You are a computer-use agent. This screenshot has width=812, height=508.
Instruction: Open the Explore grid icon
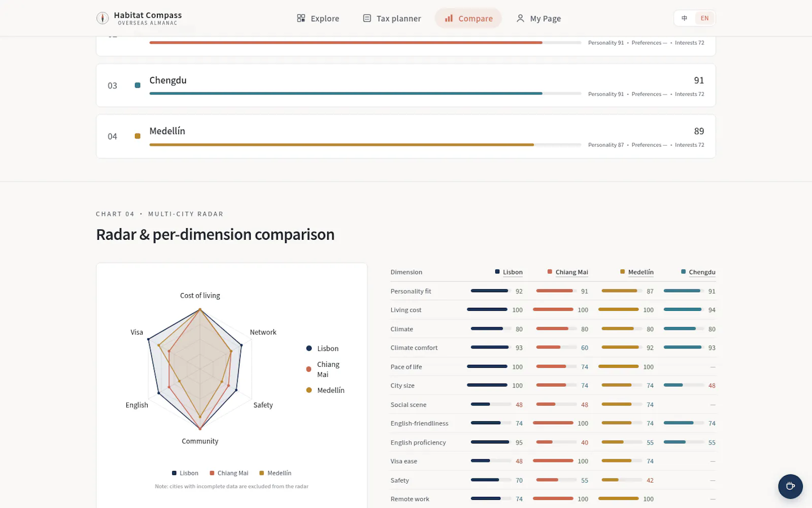tap(301, 18)
